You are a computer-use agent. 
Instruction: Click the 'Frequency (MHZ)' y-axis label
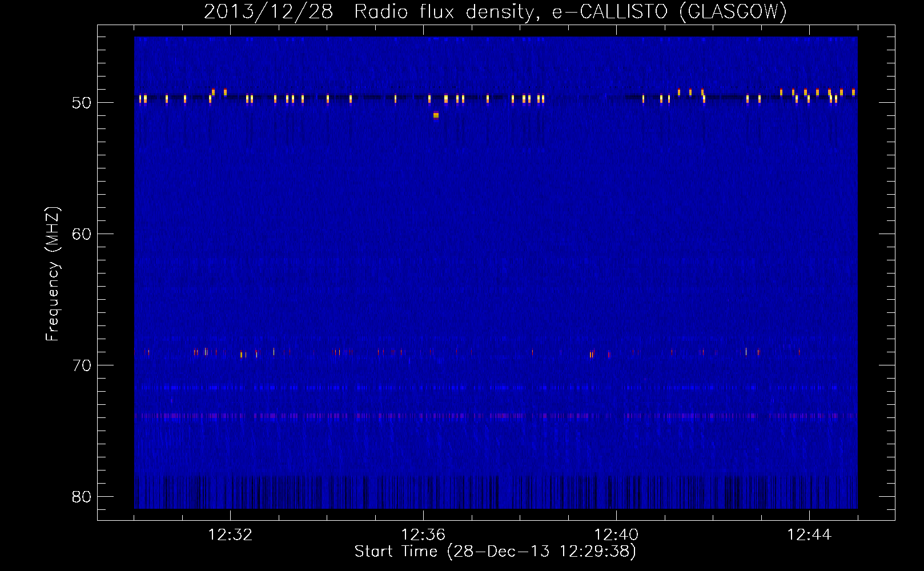(52, 274)
